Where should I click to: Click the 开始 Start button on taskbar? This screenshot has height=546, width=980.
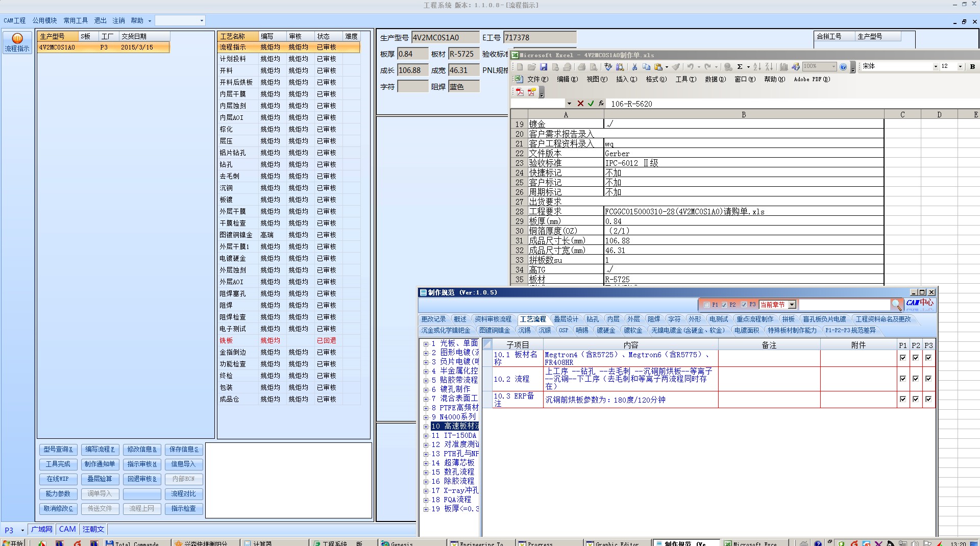[13, 543]
